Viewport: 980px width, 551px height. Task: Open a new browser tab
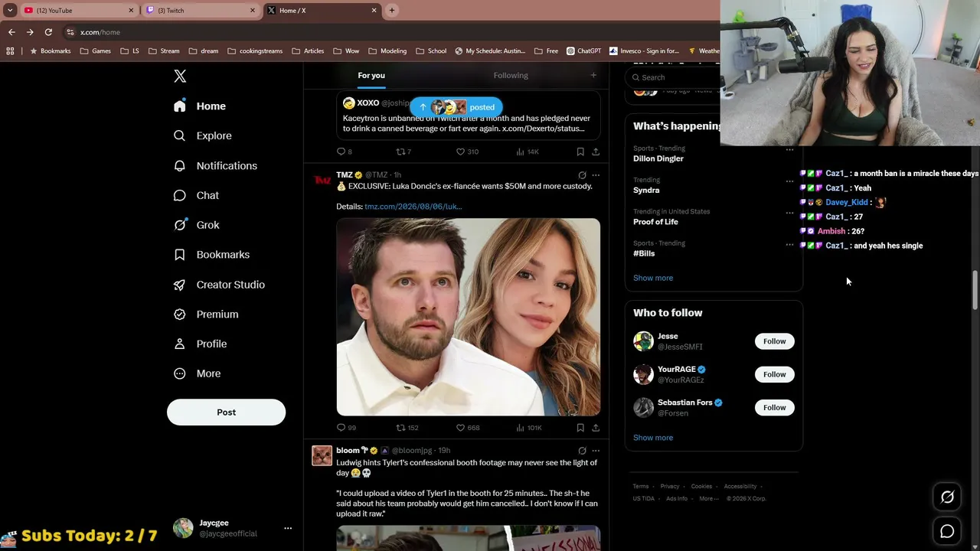[x=392, y=10]
